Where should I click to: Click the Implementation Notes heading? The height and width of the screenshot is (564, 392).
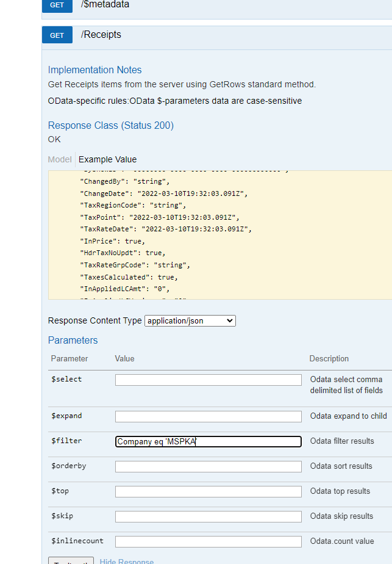click(94, 70)
